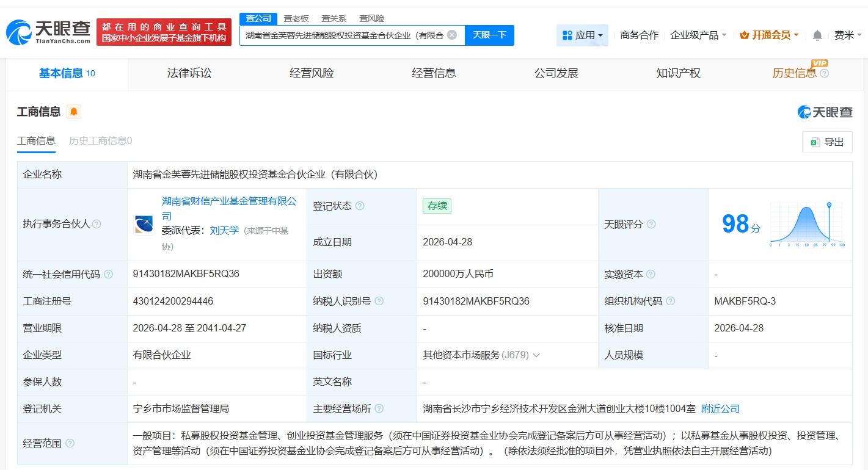Viewport: 868px width, 470px height.
Task: Select the 知识产权 tab
Action: tap(678, 73)
